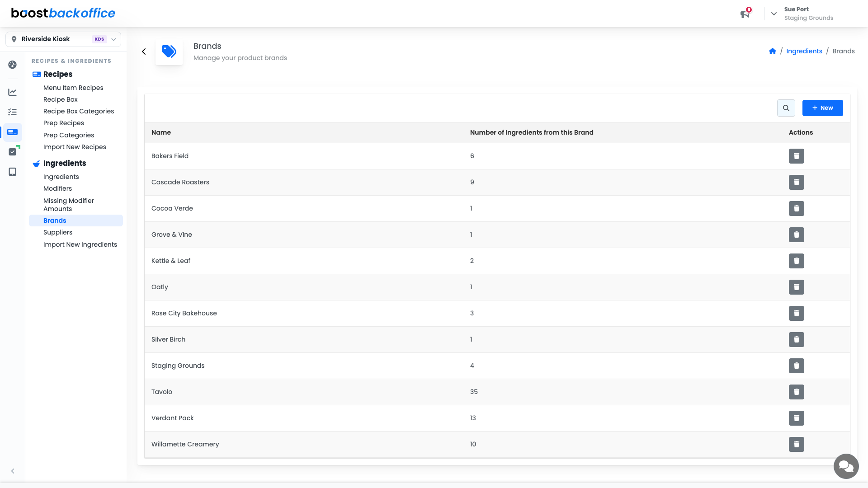Open the dashboard gauge icon in the sidebar
The image size is (868, 488).
[x=13, y=65]
